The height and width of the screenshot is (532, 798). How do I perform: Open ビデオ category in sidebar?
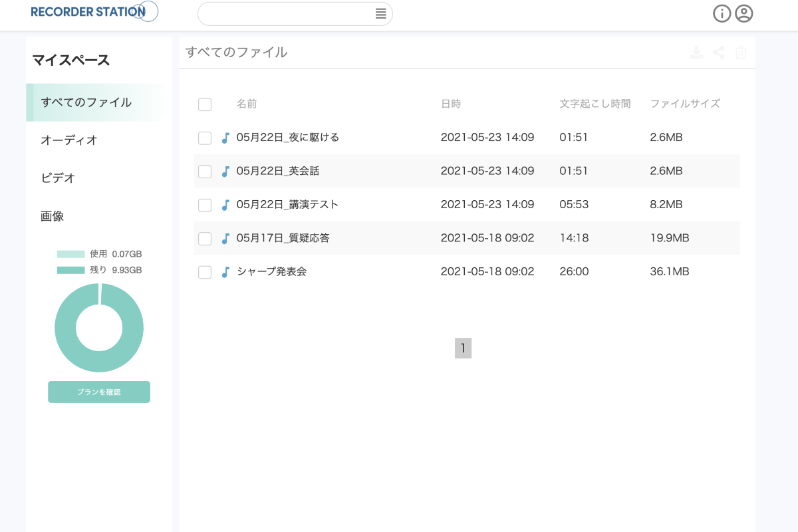pyautogui.click(x=58, y=178)
